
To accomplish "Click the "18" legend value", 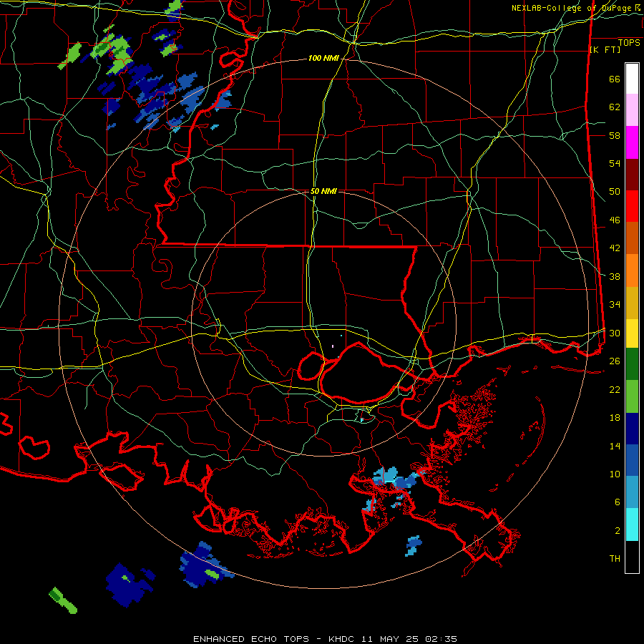I will (x=615, y=418).
